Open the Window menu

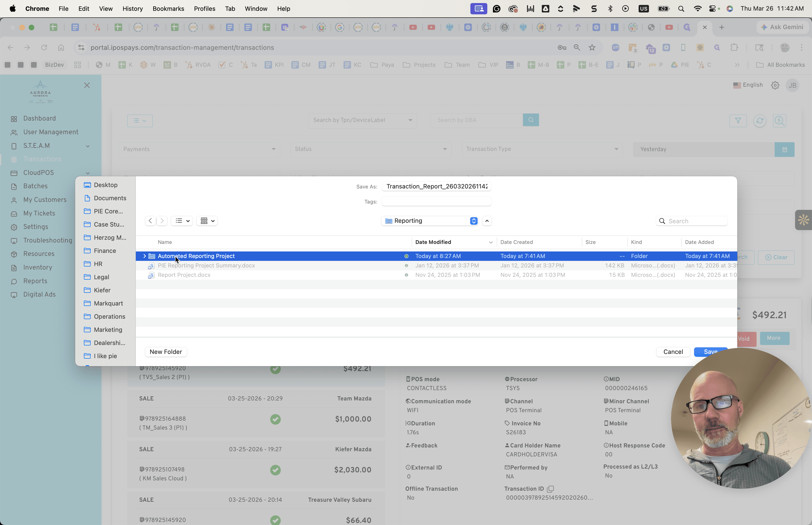tap(256, 8)
